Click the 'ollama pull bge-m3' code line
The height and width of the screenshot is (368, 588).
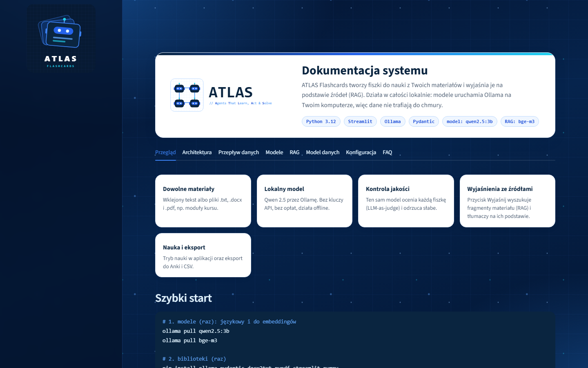(190, 341)
